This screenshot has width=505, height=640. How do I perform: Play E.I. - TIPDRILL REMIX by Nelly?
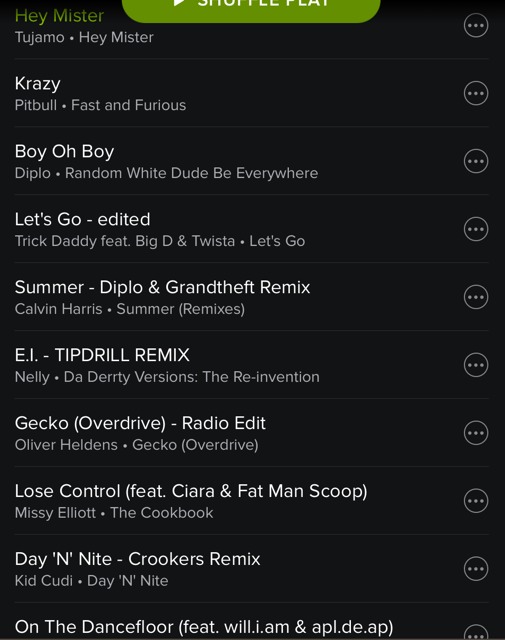coord(229,365)
